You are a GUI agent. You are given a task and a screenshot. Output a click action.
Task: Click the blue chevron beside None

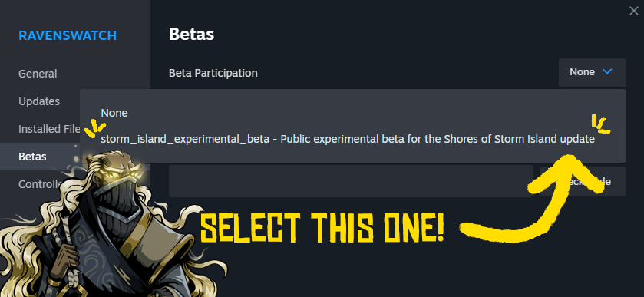pyautogui.click(x=606, y=72)
